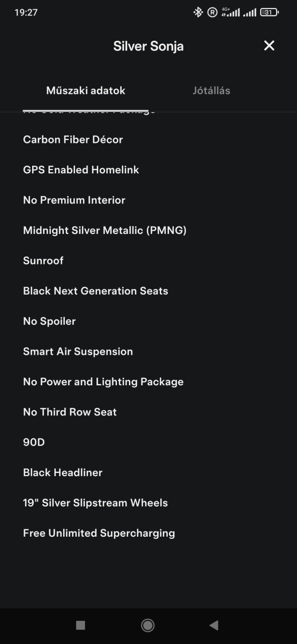
Task: Tap the battery indicator in status bar
Action: [x=269, y=12]
